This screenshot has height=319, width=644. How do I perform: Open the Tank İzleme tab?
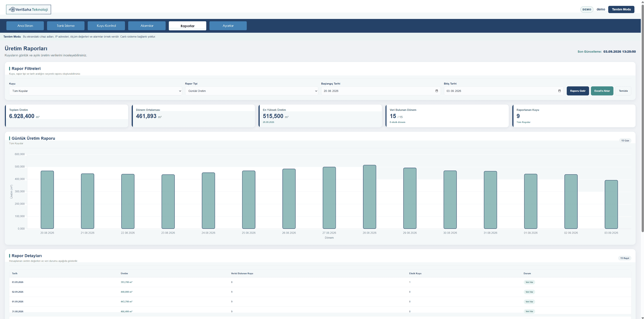click(66, 26)
